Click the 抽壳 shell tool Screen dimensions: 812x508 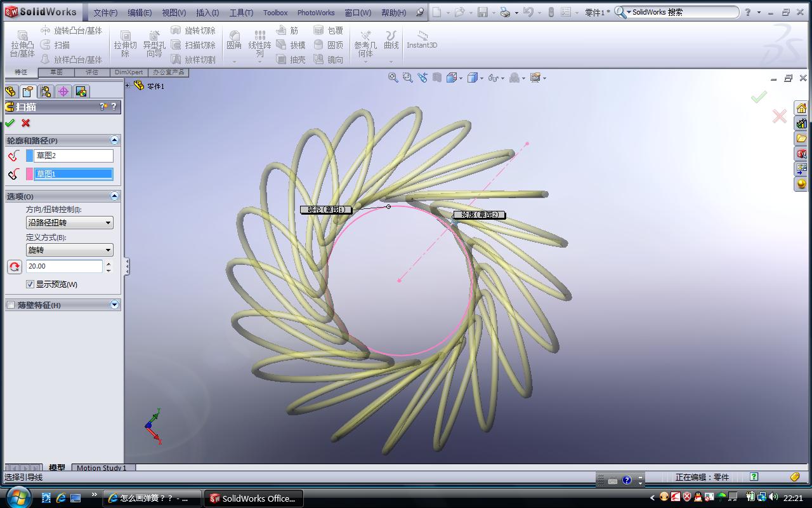click(291, 60)
